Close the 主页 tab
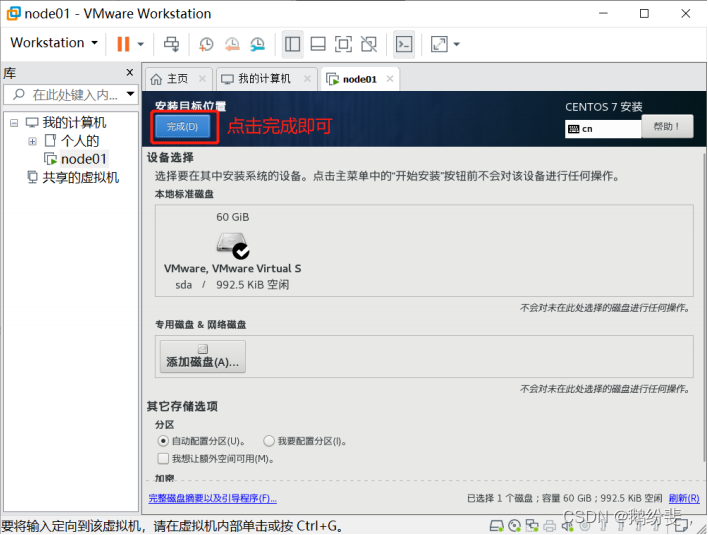 202,79
